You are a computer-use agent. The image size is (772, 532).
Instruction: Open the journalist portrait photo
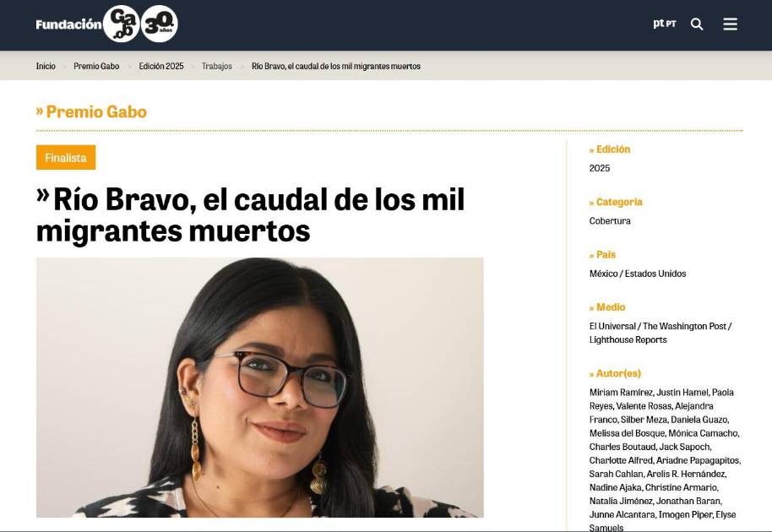[260, 388]
